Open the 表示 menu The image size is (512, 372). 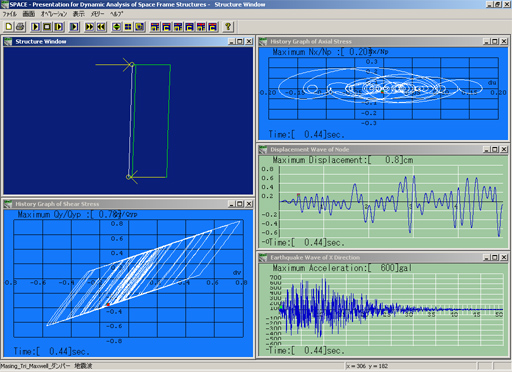pyautogui.click(x=79, y=14)
